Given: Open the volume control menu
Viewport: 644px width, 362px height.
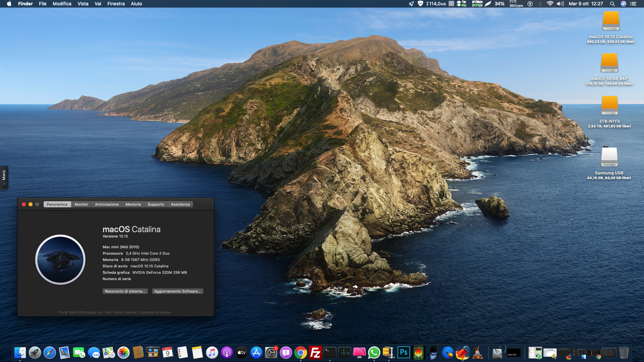Looking at the screenshot, I should coord(560,4).
